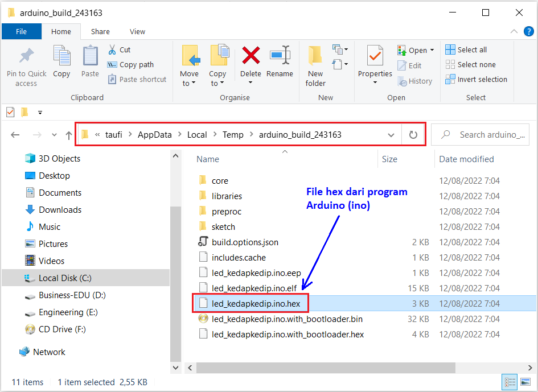Screen dimensions: 538x392
Task: Select Local Disk (C:) in navigation pane
Action: coord(65,278)
